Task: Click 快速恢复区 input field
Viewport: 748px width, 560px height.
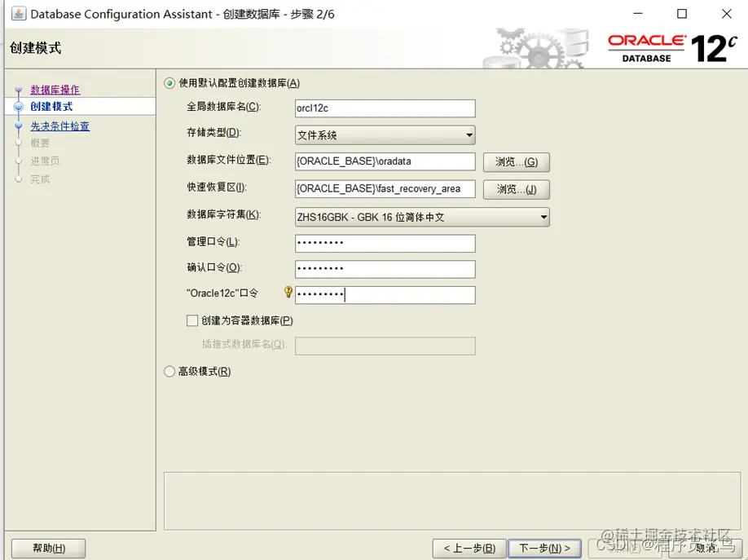Action: pos(385,188)
